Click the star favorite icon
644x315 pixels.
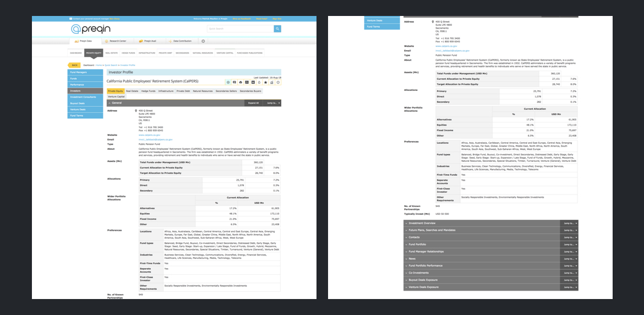tap(265, 82)
